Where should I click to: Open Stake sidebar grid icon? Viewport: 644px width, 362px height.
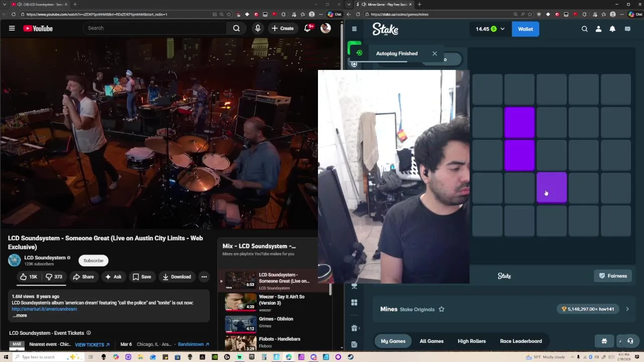354,302
